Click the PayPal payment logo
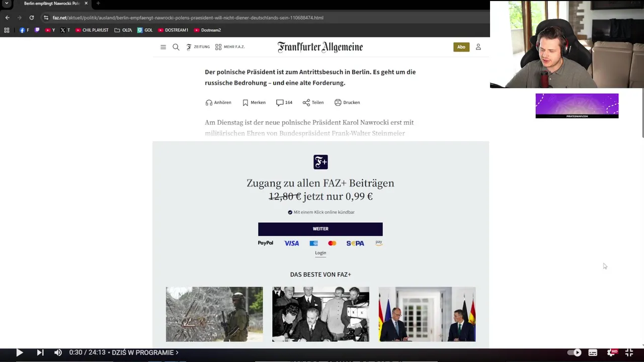The height and width of the screenshot is (362, 644). 266,243
